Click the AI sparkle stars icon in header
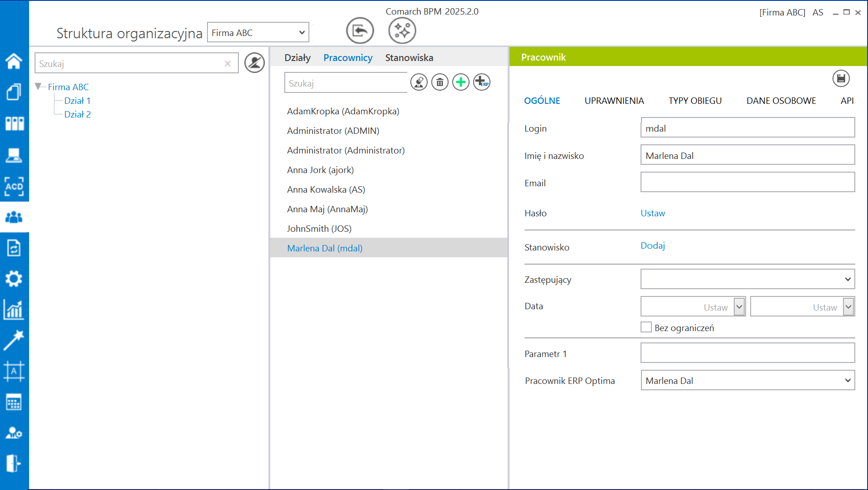The height and width of the screenshot is (490, 868). tap(402, 31)
